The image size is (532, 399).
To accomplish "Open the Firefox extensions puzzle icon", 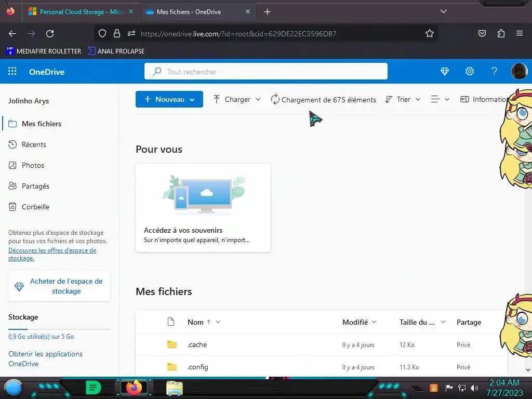I will click(501, 34).
